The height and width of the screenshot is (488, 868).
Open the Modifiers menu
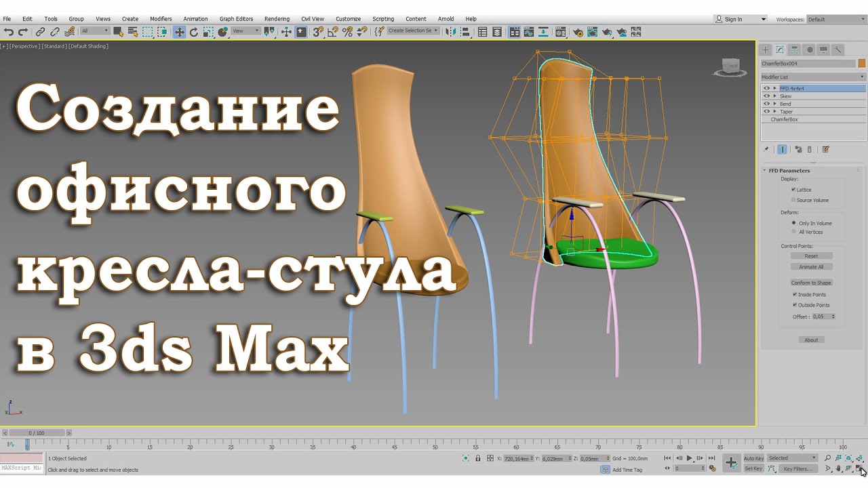point(161,19)
